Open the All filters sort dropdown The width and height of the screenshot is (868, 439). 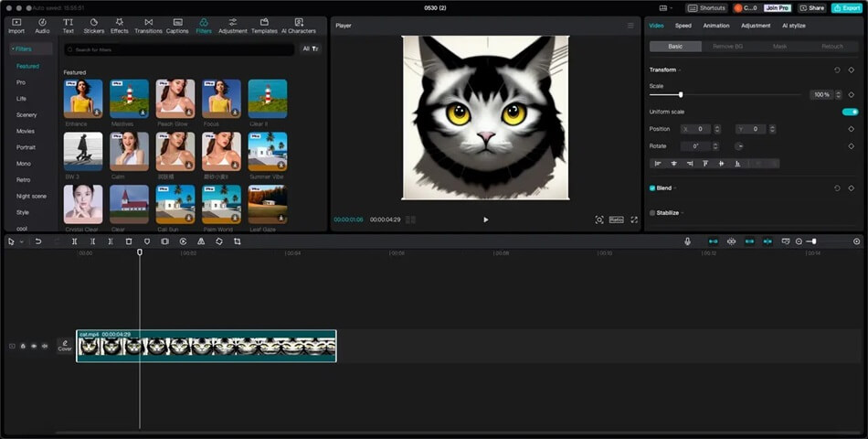click(311, 49)
